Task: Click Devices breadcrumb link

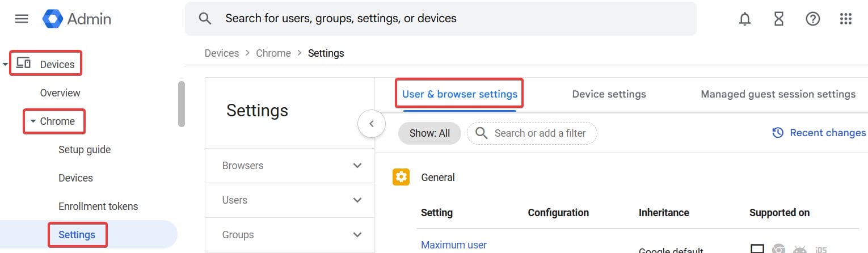Action: click(x=221, y=53)
